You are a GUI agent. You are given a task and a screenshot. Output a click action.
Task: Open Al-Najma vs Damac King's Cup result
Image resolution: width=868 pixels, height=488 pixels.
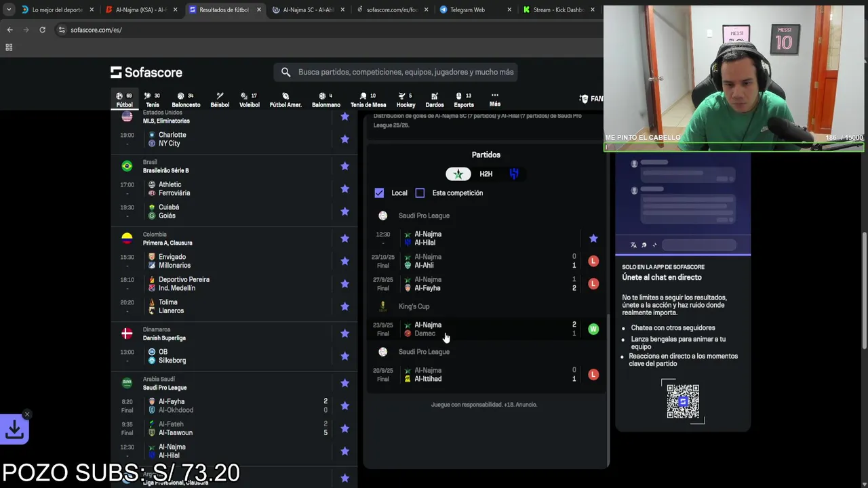click(x=486, y=329)
